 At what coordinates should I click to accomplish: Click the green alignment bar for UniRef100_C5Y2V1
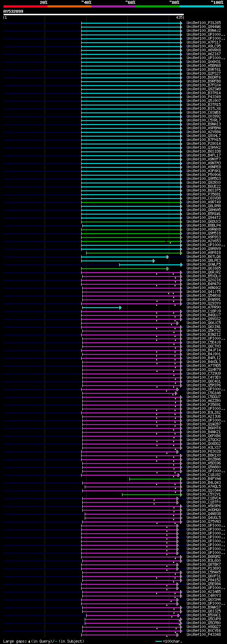tap(152, 495)
